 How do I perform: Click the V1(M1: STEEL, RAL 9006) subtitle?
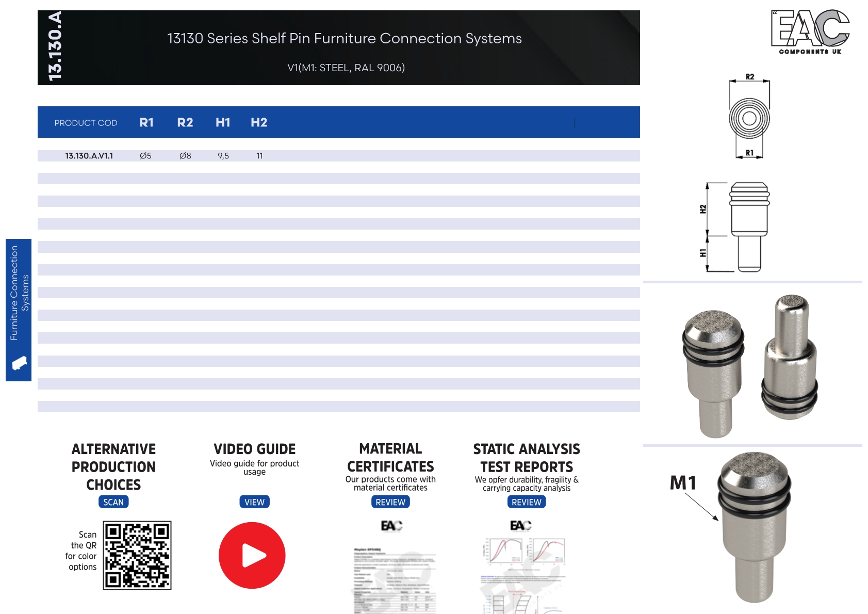(346, 68)
